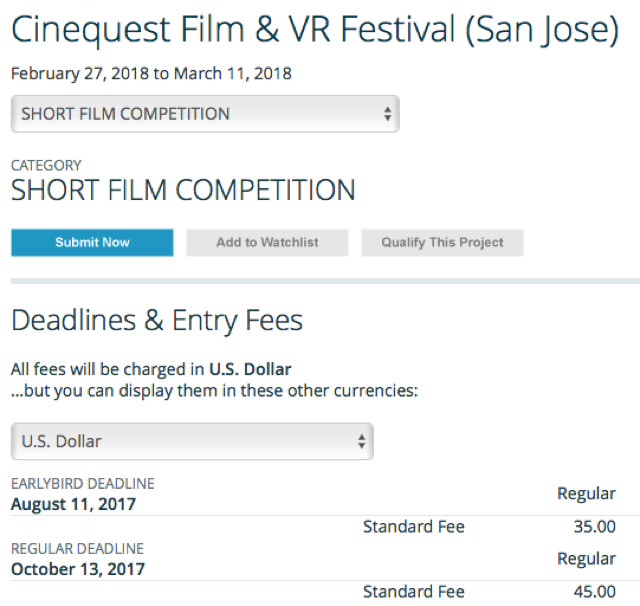This screenshot has width=640, height=606.
Task: Click the bold U.S. Dollar text in the fees sentence
Action: point(251,368)
